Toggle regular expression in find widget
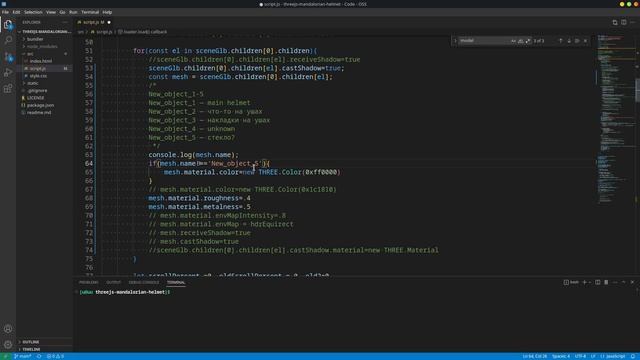 tap(528, 41)
